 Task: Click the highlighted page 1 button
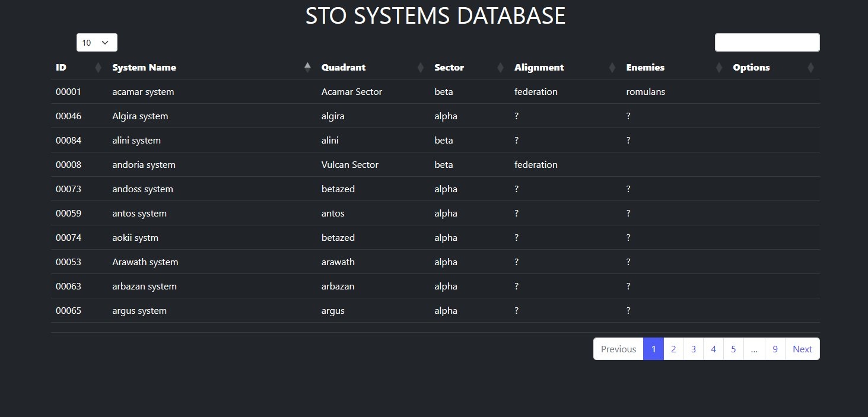653,349
